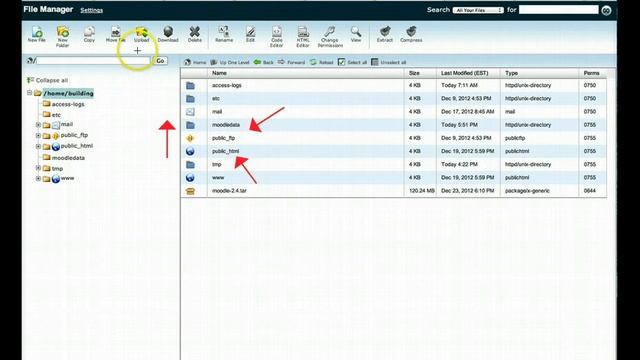Image resolution: width=640 pixels, height=360 pixels.
Task: Click the mail icon in file list
Action: [x=190, y=111]
